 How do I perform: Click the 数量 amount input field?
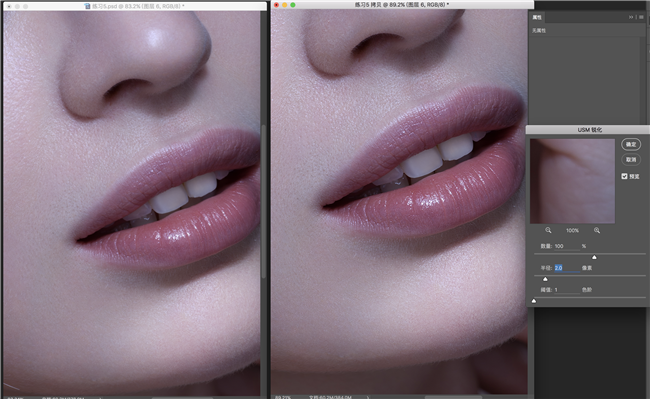(567, 246)
